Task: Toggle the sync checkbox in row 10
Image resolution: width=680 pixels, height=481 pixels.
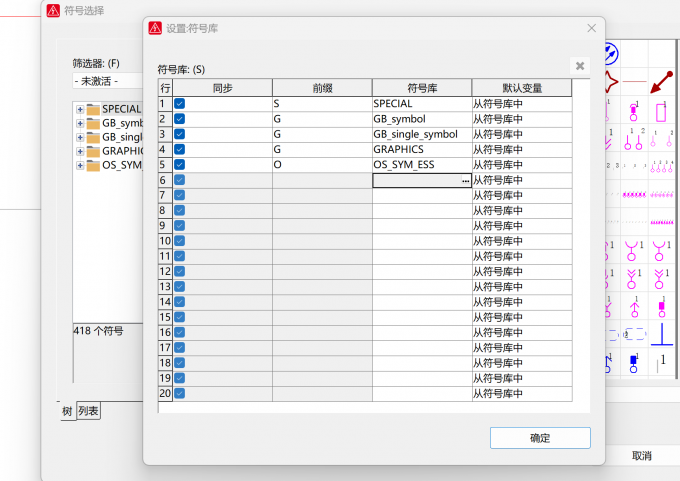Action: coord(180,241)
